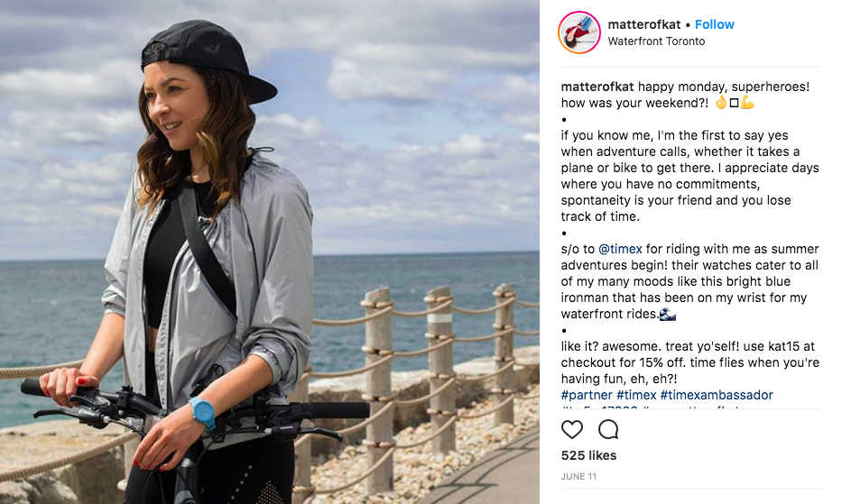
Task: Like the post with the heart icon
Action: point(572,429)
